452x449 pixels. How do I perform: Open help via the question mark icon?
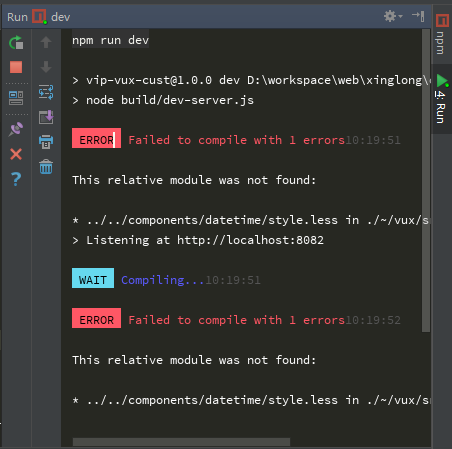coord(16,179)
